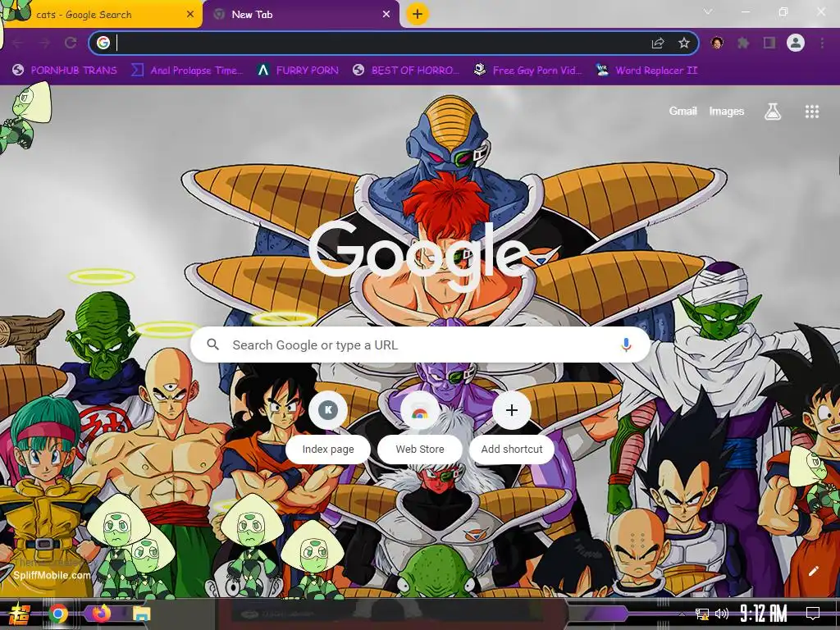Open the Word Replacer II bookmark

point(647,71)
